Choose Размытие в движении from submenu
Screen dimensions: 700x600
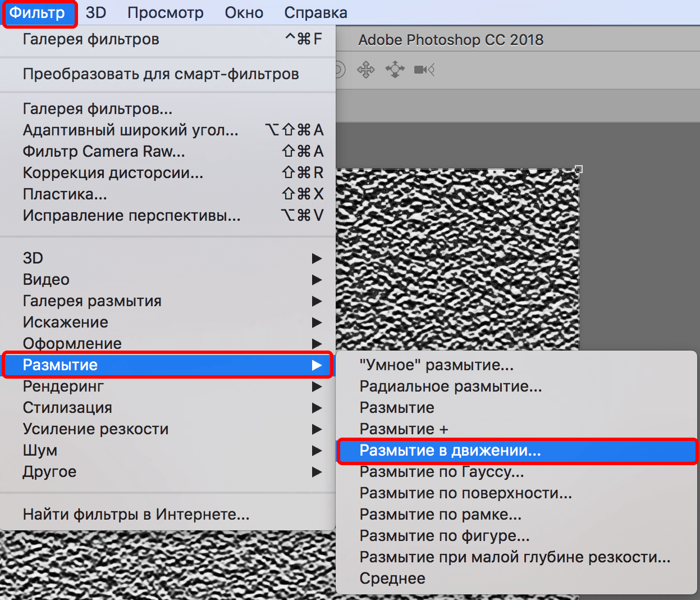pos(450,451)
